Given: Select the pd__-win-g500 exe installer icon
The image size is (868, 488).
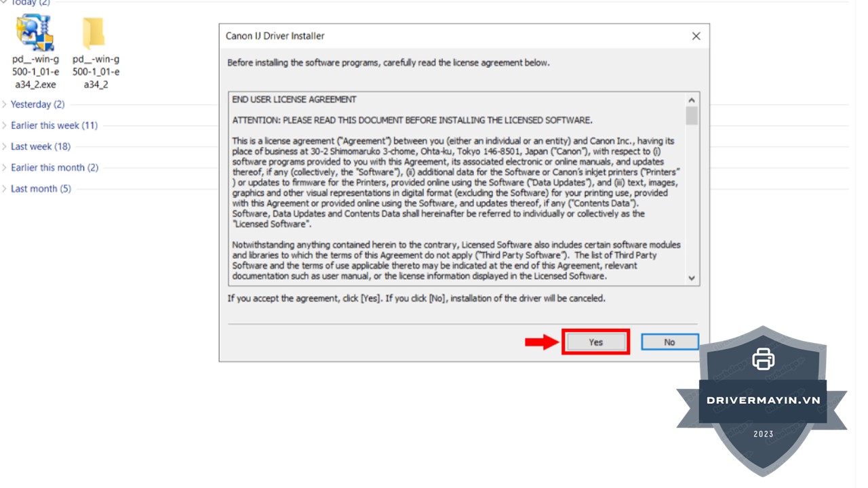Looking at the screenshot, I should click(35, 33).
